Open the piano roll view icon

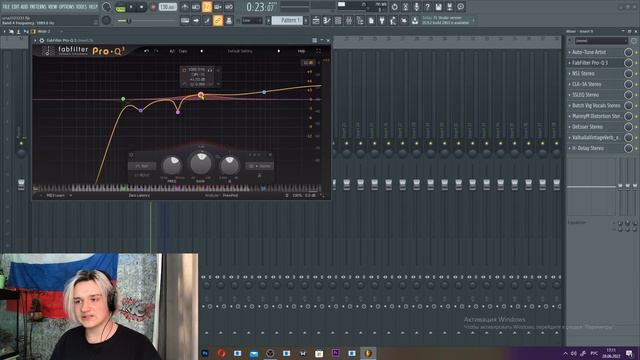point(327,20)
